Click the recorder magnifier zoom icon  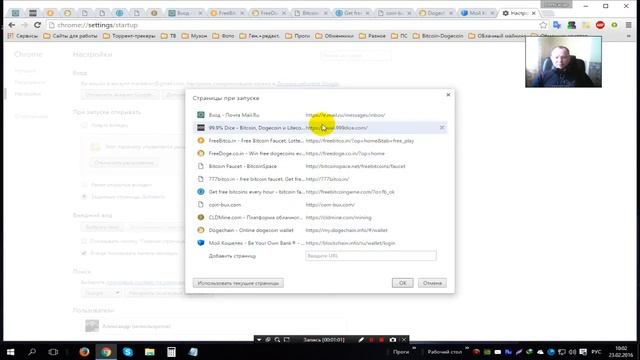click(x=277, y=340)
